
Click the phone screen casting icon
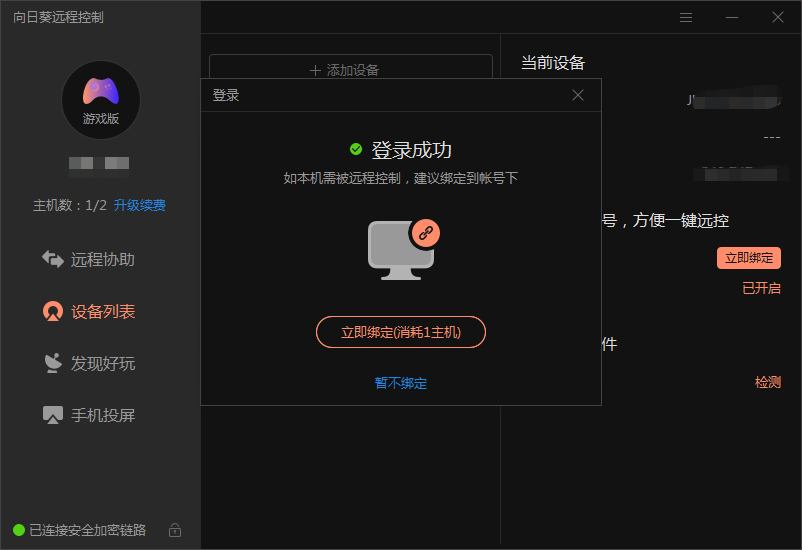pos(52,415)
